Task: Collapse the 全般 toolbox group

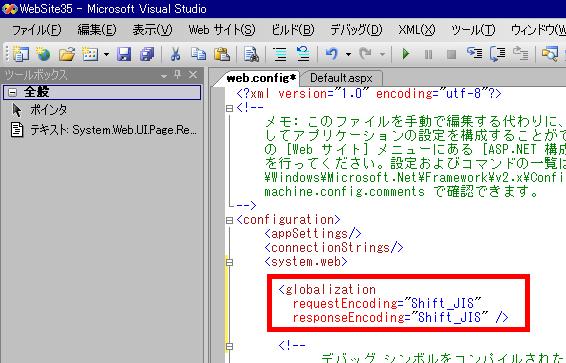Action: [12, 92]
